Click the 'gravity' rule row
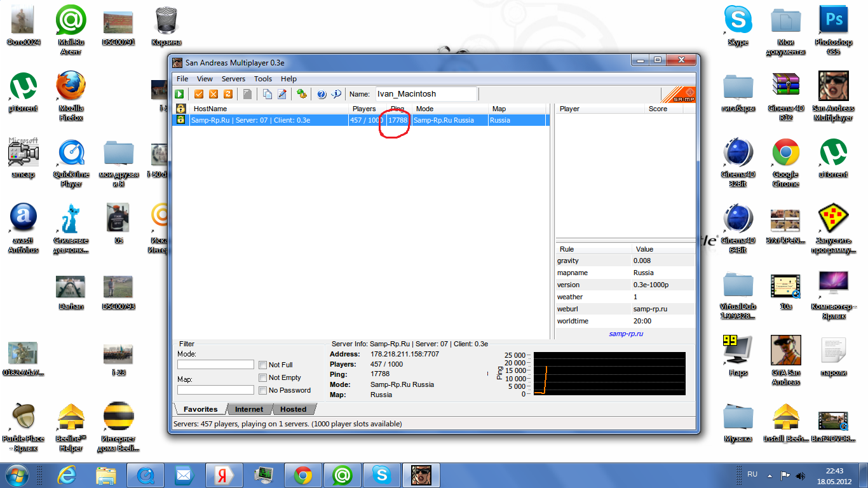 [x=625, y=261]
